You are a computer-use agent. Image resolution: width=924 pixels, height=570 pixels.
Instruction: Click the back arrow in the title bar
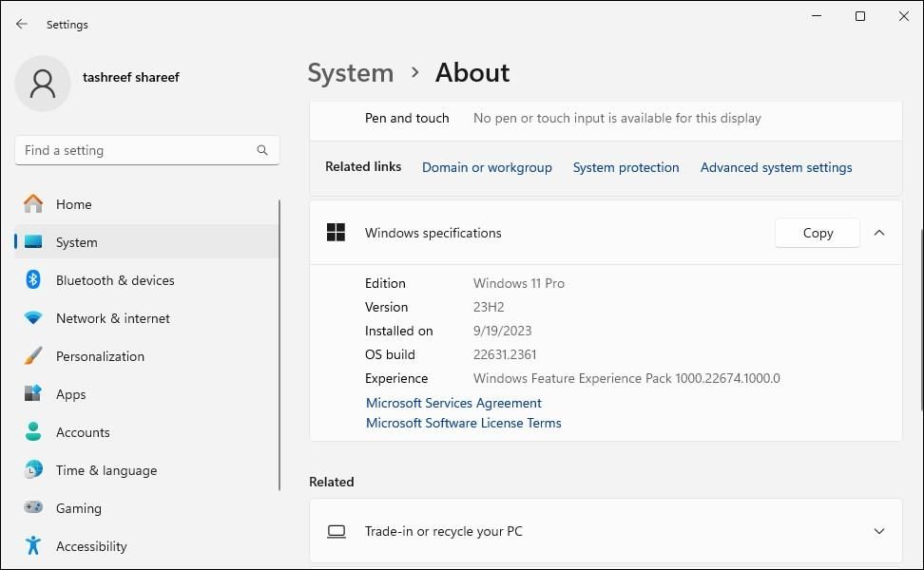pos(21,24)
